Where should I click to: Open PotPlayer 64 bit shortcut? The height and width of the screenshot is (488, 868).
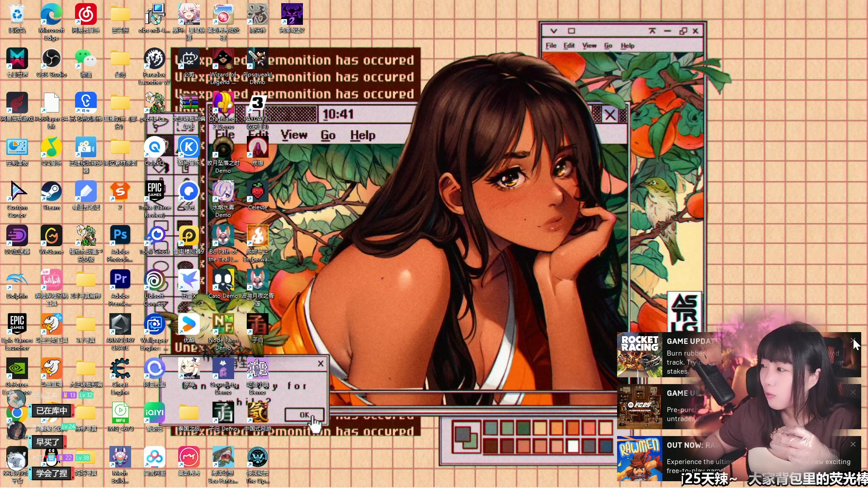click(x=52, y=110)
